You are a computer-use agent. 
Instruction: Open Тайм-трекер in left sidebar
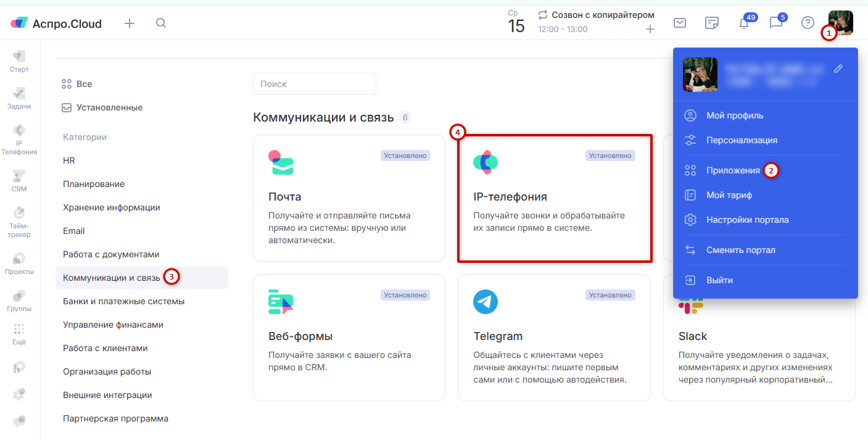[19, 222]
